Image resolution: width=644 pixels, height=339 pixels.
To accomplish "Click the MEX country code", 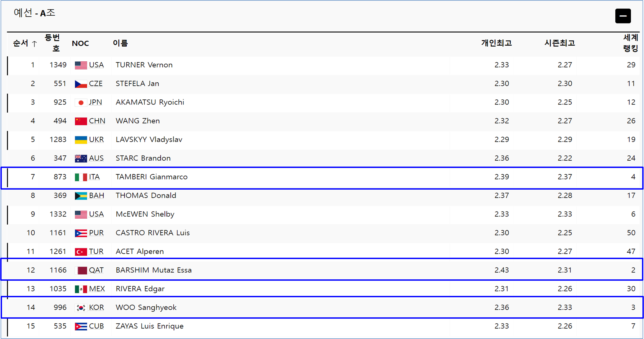I will (x=97, y=289).
